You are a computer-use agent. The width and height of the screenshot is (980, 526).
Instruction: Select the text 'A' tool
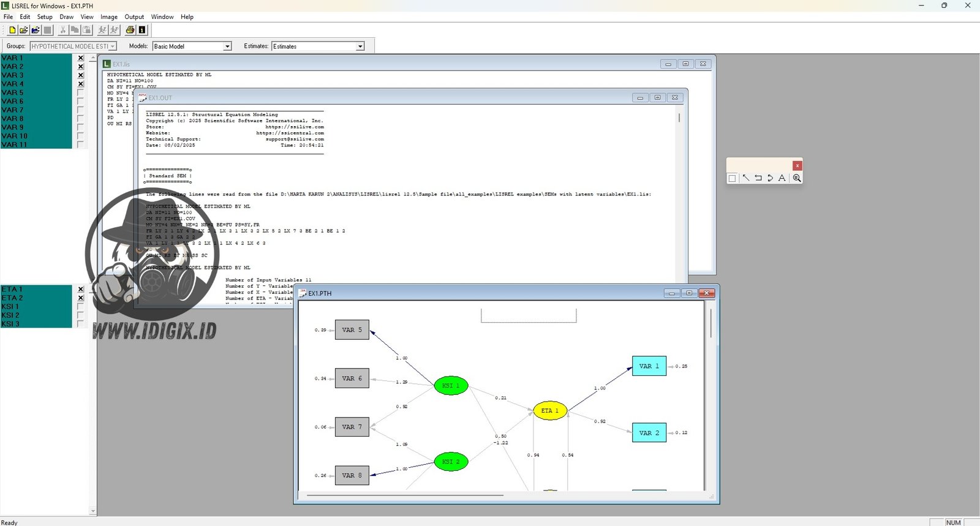pos(782,178)
